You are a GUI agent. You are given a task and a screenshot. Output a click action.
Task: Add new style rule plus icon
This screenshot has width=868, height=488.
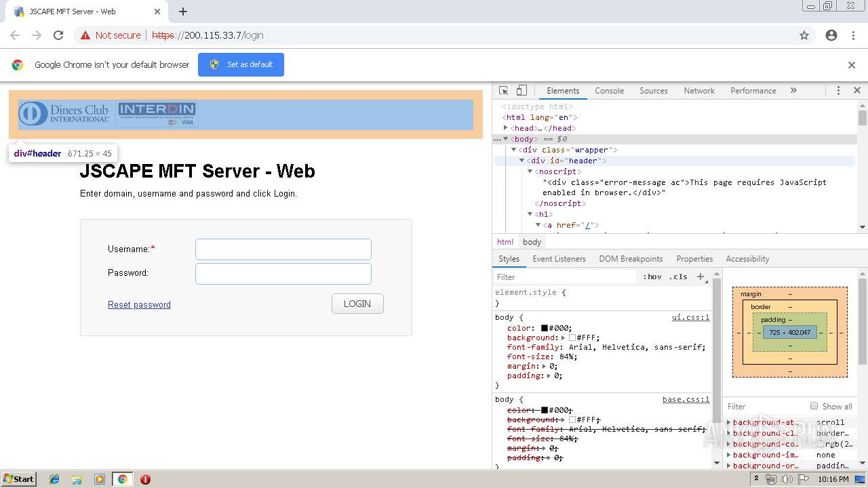(701, 277)
